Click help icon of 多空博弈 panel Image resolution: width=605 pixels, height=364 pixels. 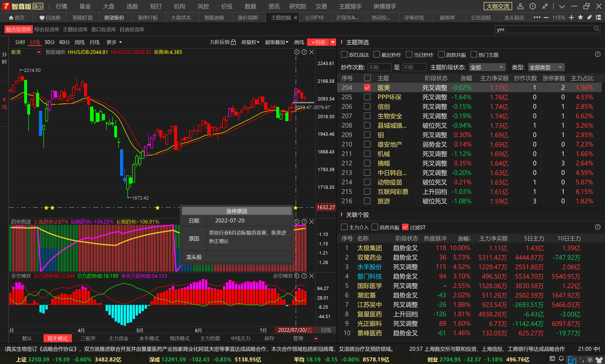[304, 276]
